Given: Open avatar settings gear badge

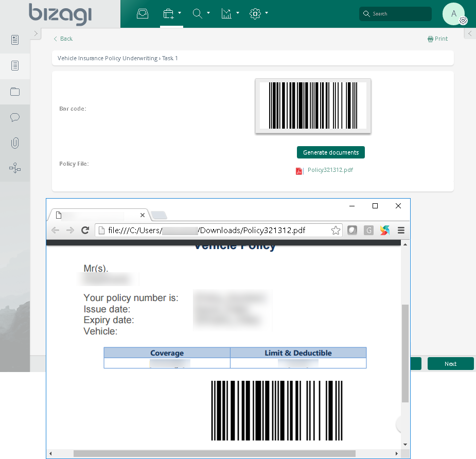Looking at the screenshot, I should (463, 21).
